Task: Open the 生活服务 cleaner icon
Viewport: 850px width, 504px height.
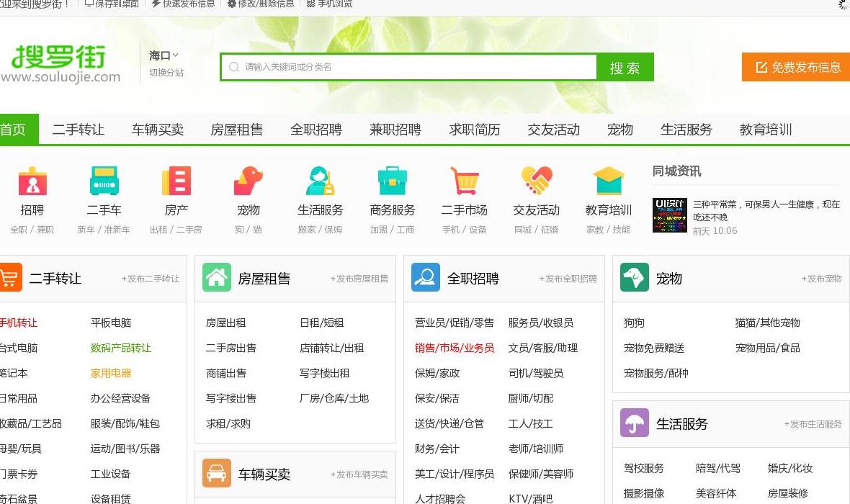Action: [320, 181]
